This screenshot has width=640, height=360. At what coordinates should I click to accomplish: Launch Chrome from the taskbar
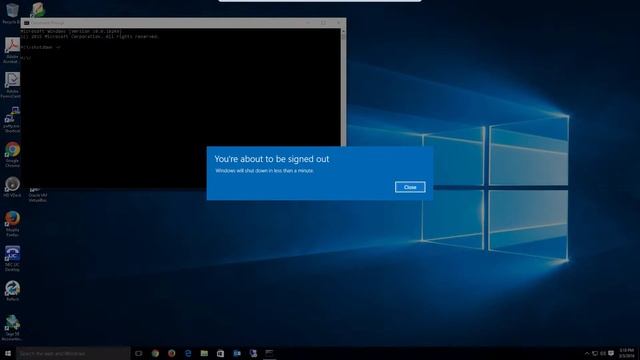[155, 353]
